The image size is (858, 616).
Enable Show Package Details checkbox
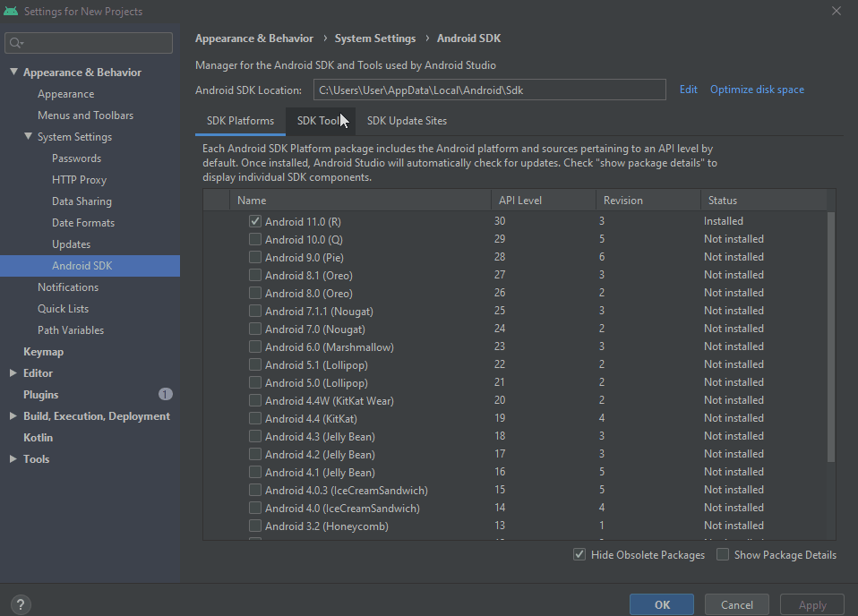(723, 555)
